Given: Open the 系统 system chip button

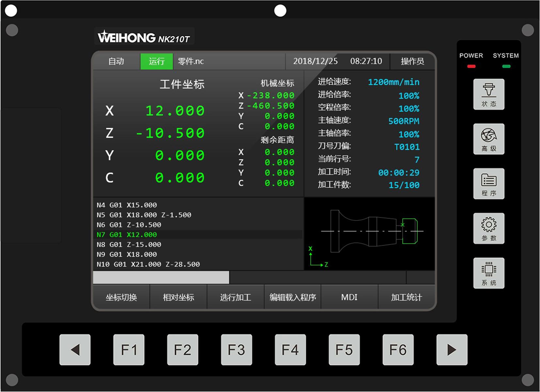Looking at the screenshot, I should [489, 273].
